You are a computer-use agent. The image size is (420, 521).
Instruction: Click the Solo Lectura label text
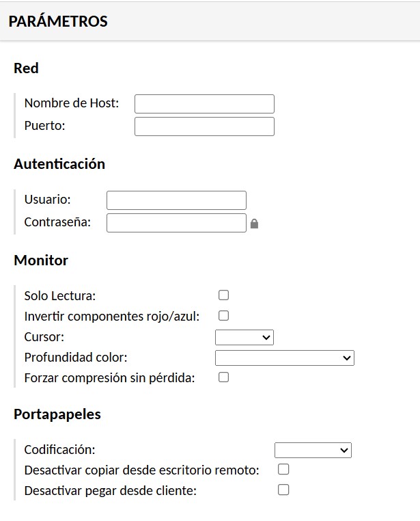(60, 296)
